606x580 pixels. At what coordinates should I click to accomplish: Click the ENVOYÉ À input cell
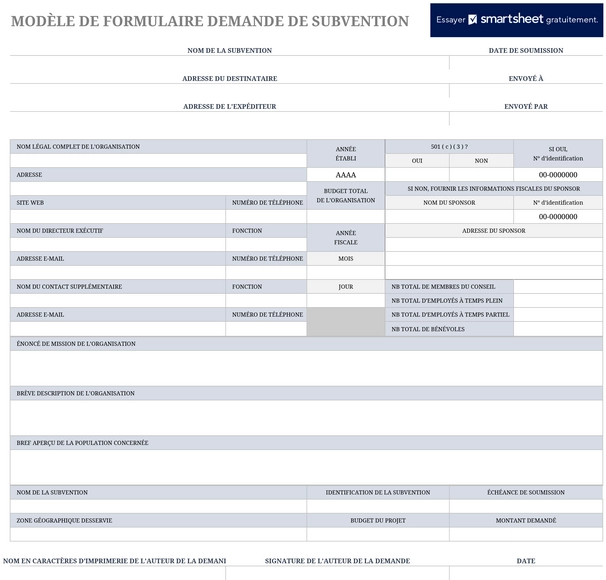coord(526,90)
